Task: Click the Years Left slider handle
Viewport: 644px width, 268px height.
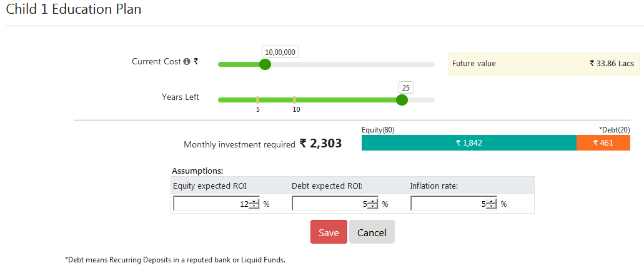Action: (x=402, y=100)
